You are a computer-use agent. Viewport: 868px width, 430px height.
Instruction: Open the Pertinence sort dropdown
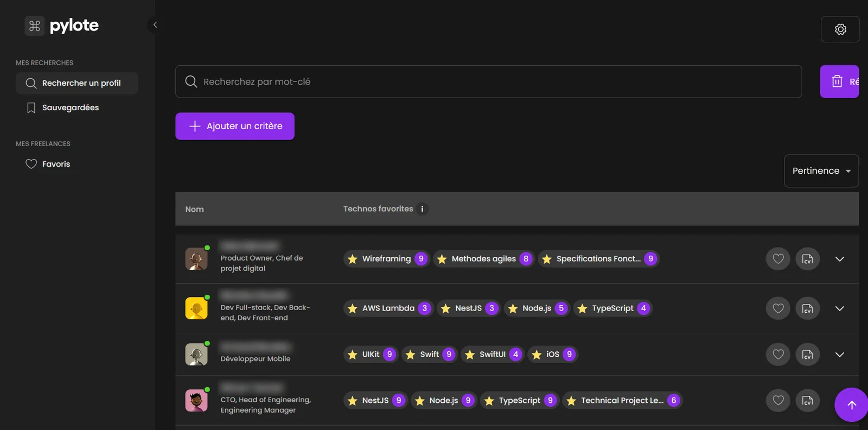point(821,171)
